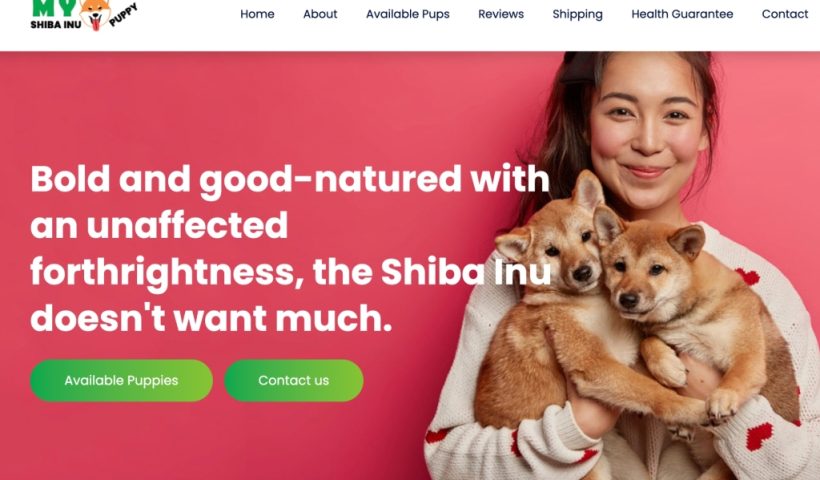Click the SHIBA INU logo wordmark
This screenshot has width=820, height=480.
click(x=56, y=24)
